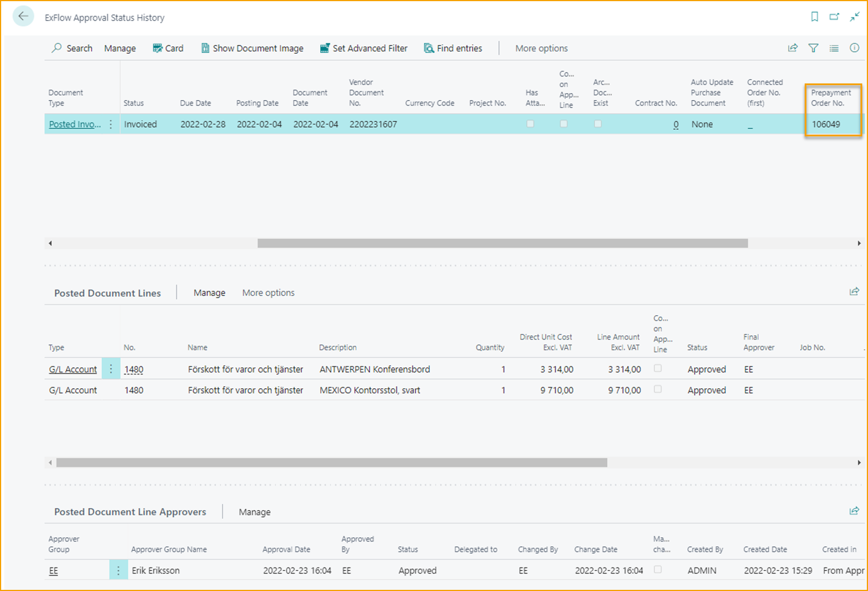The width and height of the screenshot is (868, 591).
Task: Select vendor document number 2202231607
Action: pos(373,124)
